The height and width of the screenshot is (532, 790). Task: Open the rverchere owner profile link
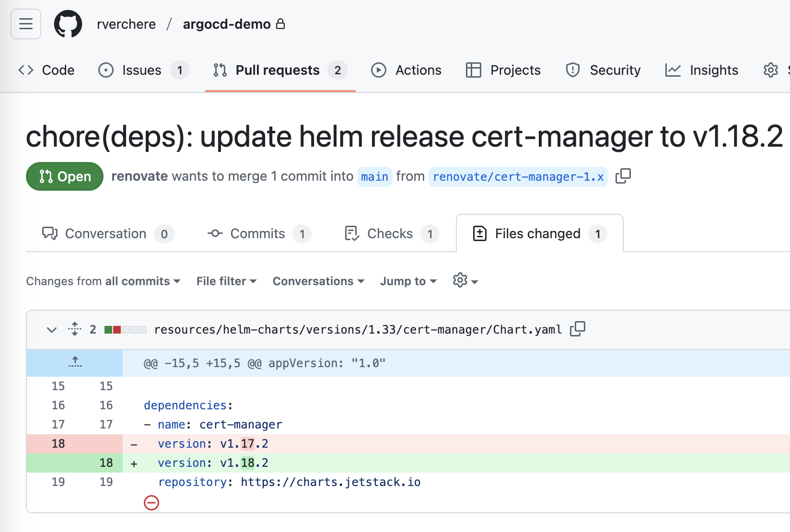click(x=126, y=24)
